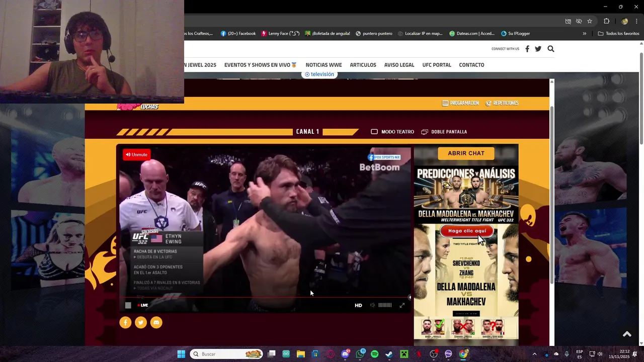Share stream on Facebook round icon

[125, 322]
